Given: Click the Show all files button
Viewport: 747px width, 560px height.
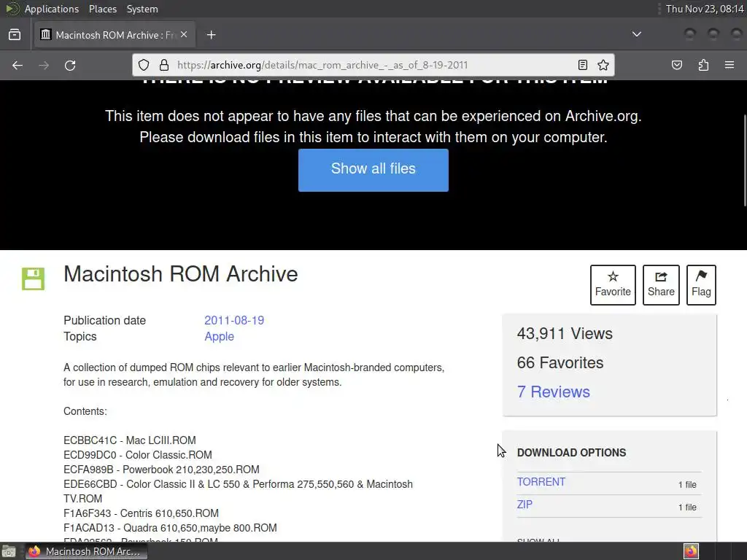Looking at the screenshot, I should [x=373, y=170].
